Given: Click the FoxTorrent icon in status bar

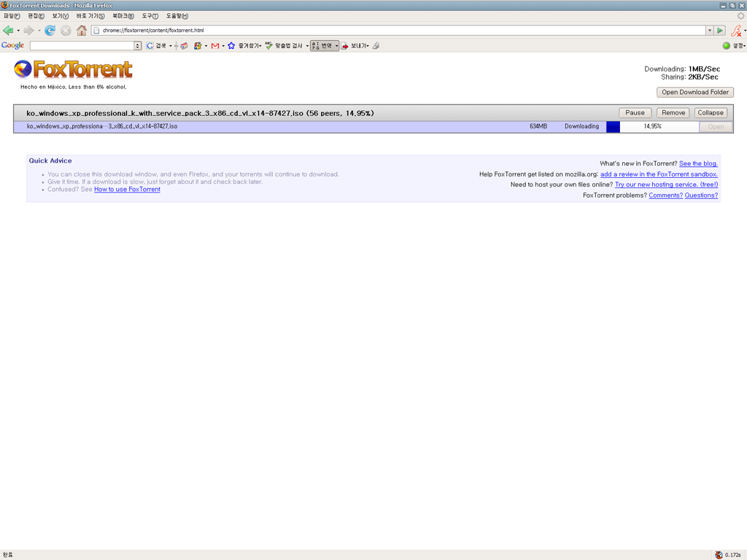Looking at the screenshot, I should click(x=719, y=555).
